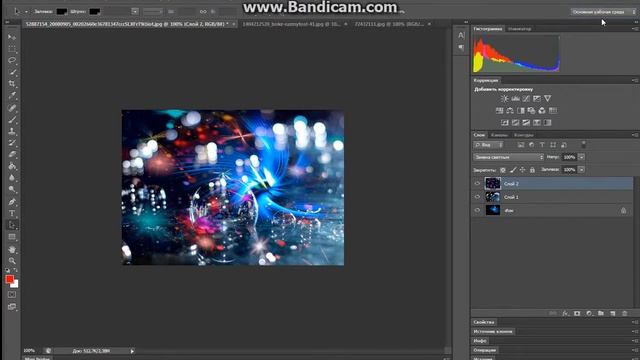Select the Crop tool

pos(12,84)
